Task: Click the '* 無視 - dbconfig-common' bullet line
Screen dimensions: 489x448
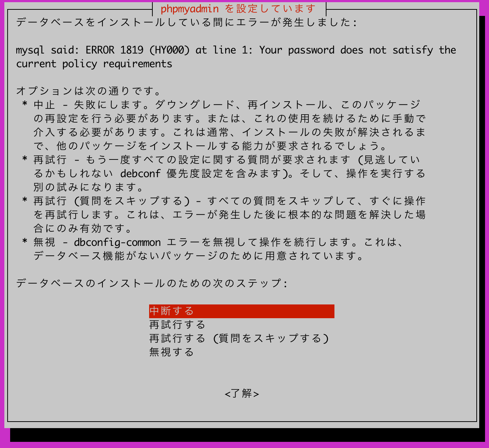Action: [x=213, y=242]
